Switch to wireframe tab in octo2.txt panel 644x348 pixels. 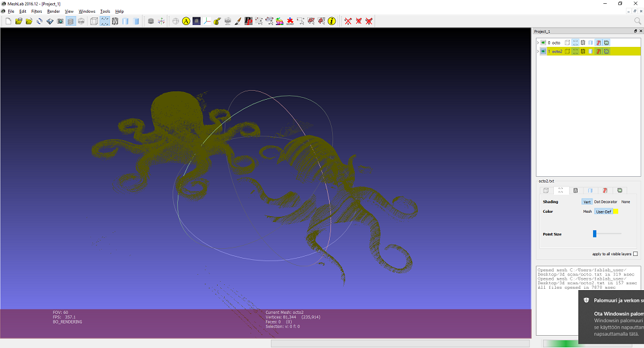coord(575,190)
